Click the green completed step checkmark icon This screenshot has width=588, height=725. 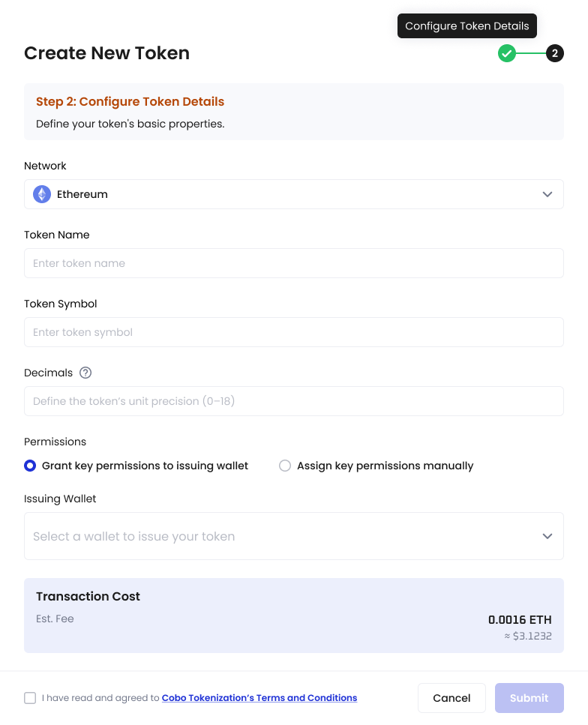tap(506, 53)
